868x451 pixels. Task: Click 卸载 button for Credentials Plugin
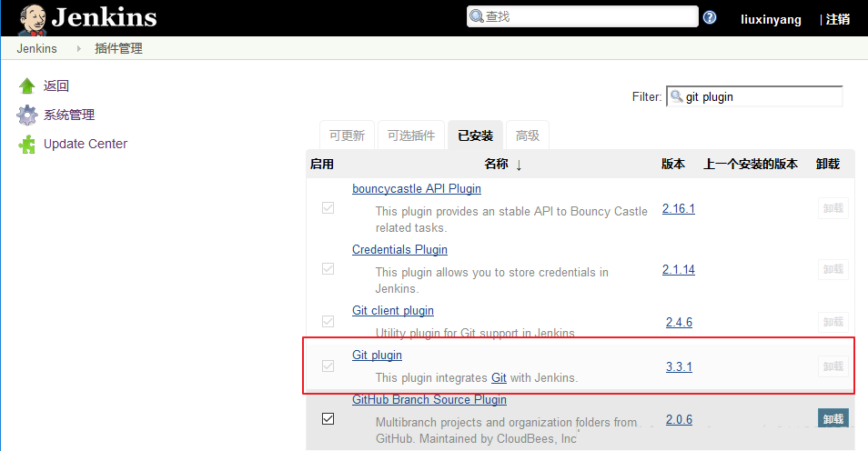pos(833,269)
